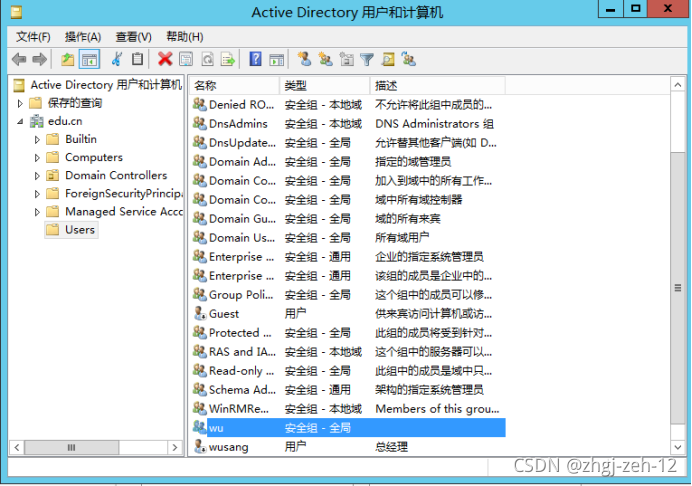Image resolution: width=692 pixels, height=486 pixels.
Task: Click the Copy clipboard icon
Action: pos(138,59)
